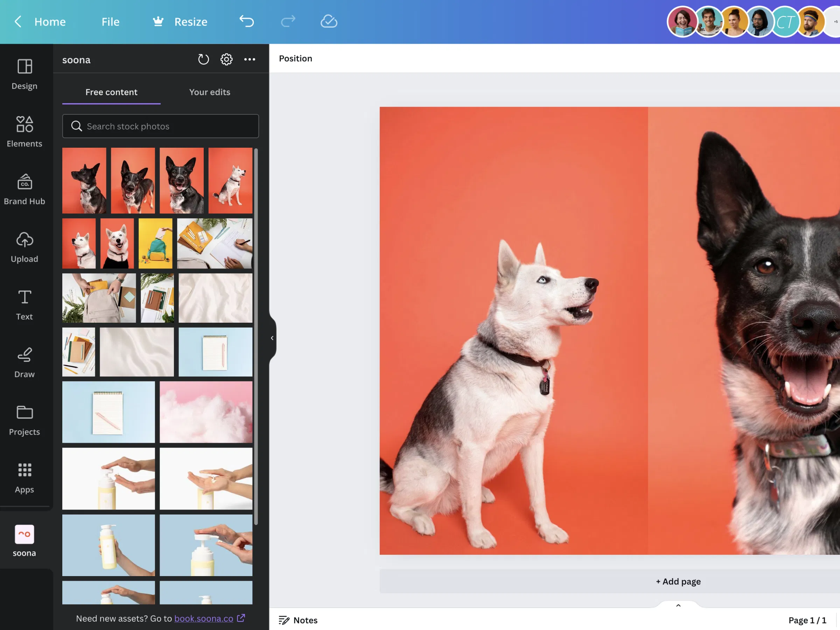Open the Upload panel
The image size is (840, 630).
coord(24,247)
